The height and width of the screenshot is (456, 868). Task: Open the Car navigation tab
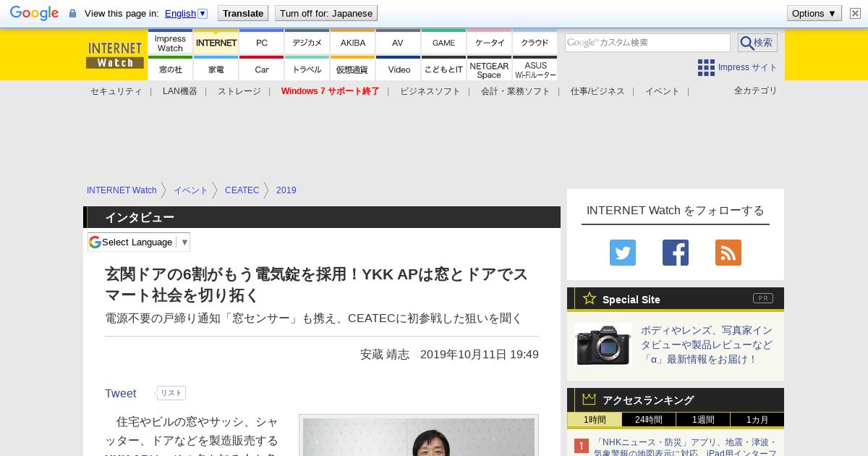[261, 68]
